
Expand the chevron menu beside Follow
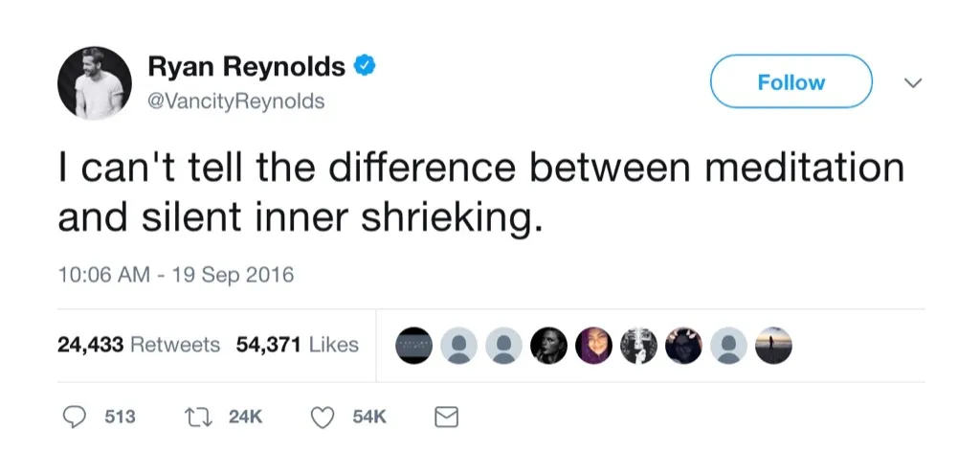[912, 83]
